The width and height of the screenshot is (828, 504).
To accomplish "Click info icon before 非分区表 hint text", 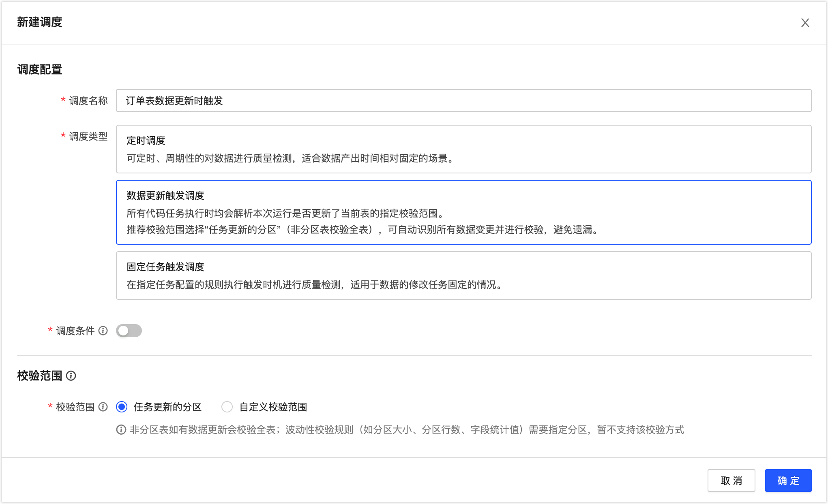I will [121, 429].
